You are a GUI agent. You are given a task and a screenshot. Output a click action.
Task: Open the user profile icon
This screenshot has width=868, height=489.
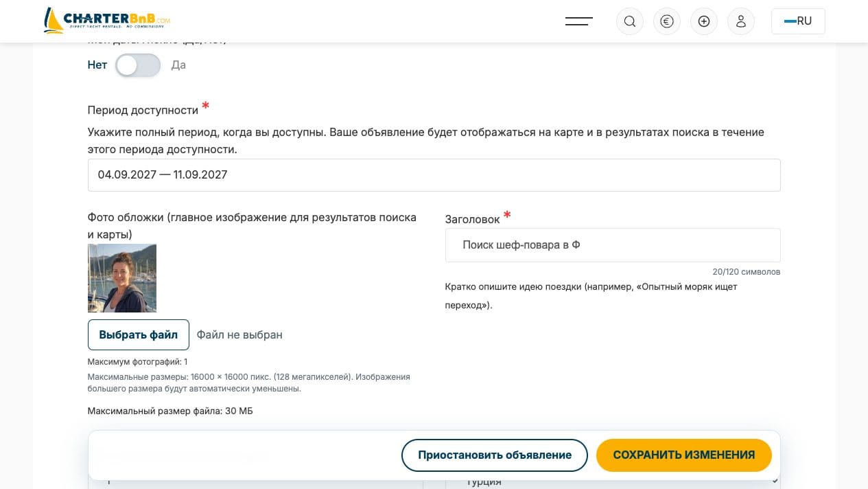tap(741, 21)
